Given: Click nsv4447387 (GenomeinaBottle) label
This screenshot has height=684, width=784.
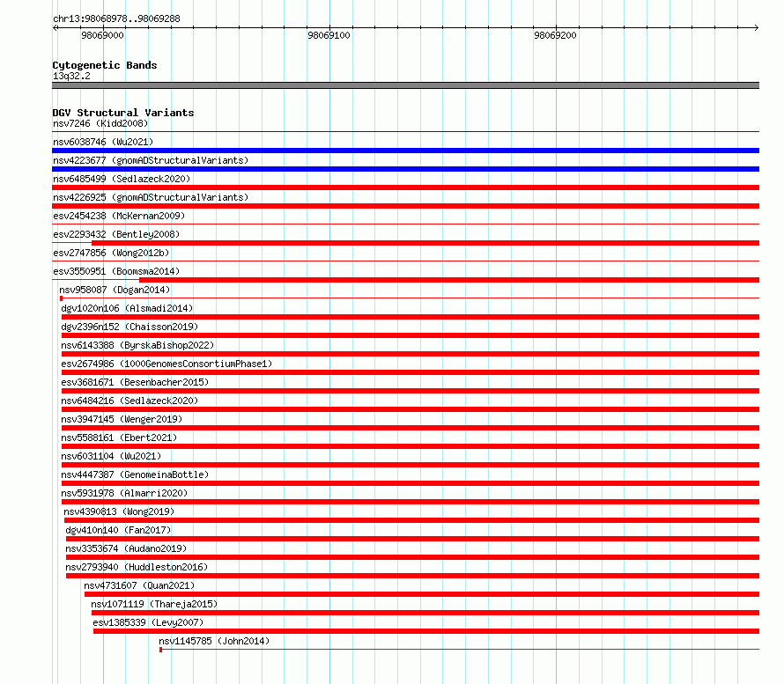Looking at the screenshot, I should point(135,474).
